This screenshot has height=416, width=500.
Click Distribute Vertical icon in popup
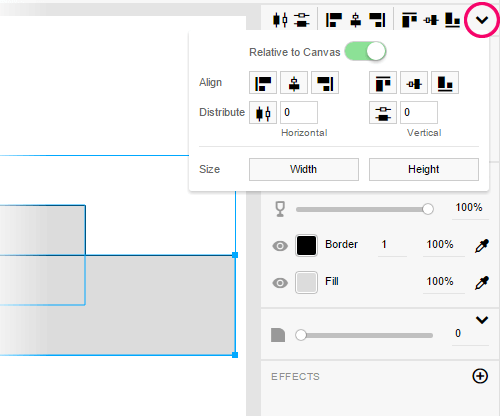[x=383, y=113]
